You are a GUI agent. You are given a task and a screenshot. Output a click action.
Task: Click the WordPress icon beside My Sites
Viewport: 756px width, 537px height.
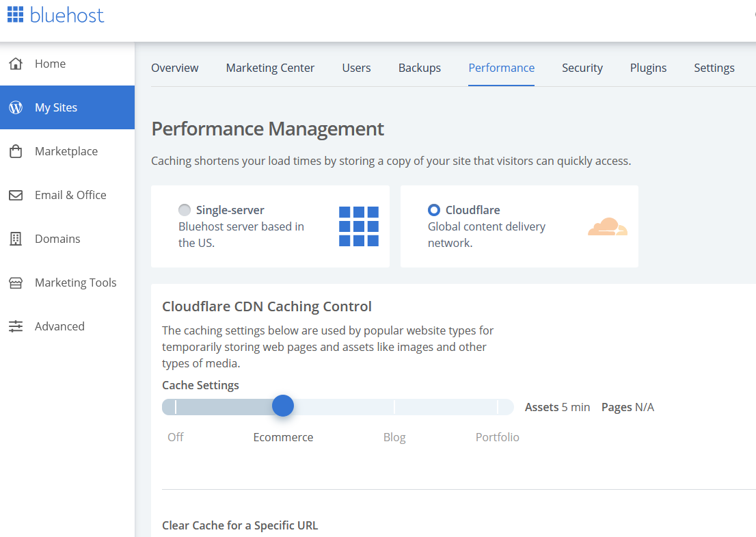16,107
